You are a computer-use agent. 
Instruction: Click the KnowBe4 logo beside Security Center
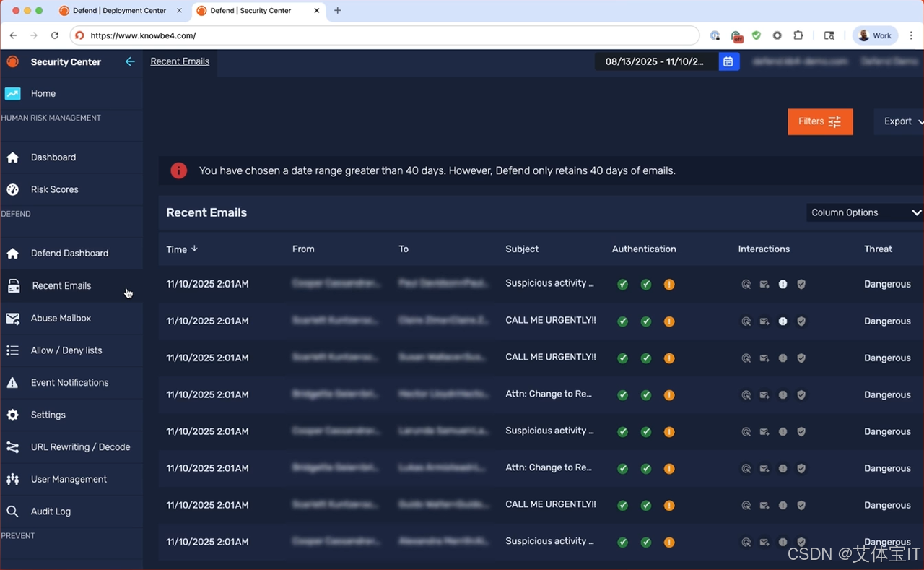pyautogui.click(x=12, y=61)
